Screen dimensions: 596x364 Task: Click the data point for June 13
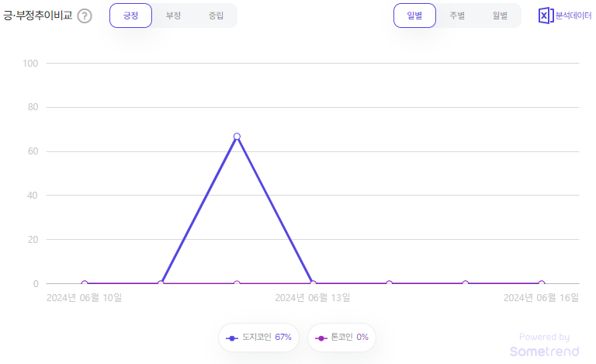tap(314, 283)
